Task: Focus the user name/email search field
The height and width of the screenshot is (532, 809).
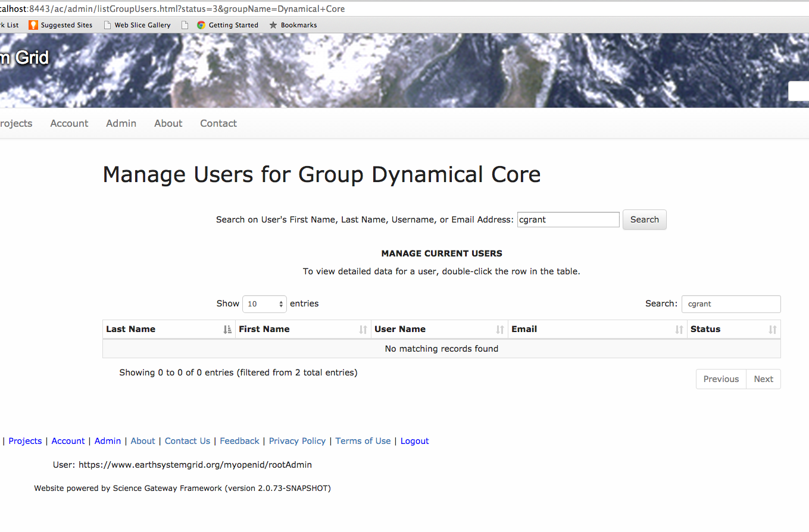Action: tap(568, 220)
